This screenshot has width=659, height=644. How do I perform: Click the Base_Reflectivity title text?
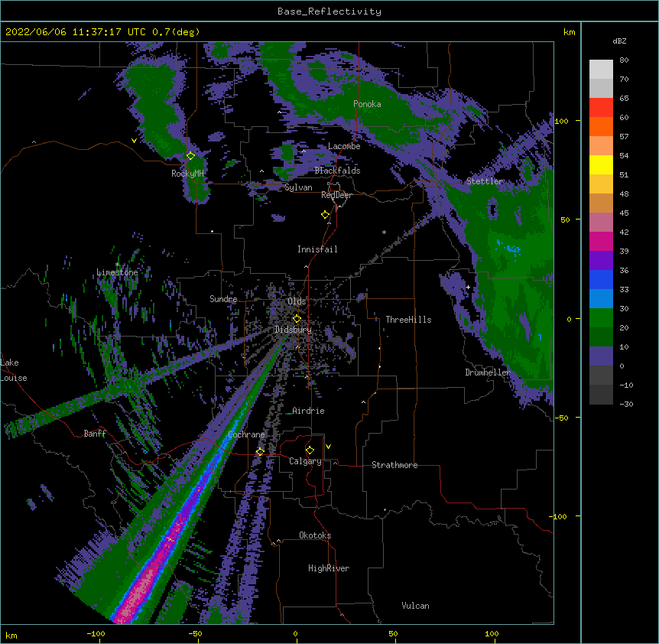[x=329, y=11]
